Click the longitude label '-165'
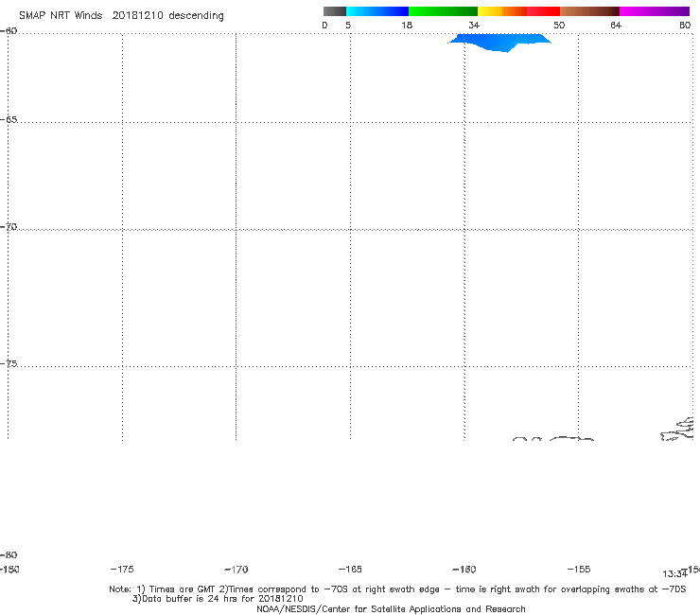700x615 pixels. point(350,570)
